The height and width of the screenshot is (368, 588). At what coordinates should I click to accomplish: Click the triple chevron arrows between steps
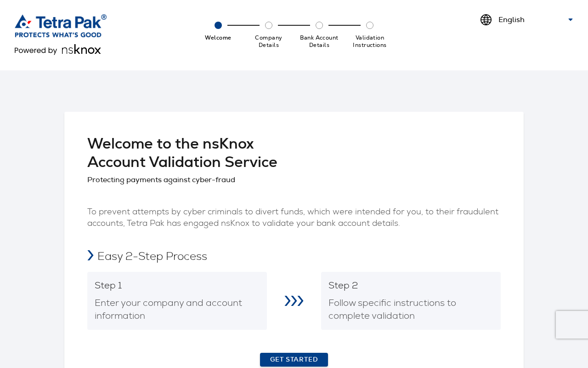(294, 301)
